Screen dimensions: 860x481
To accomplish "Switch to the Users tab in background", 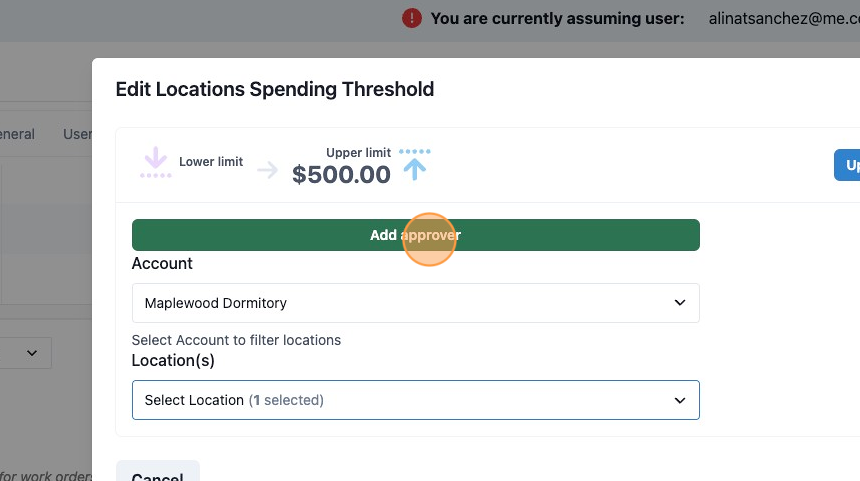I will [x=77, y=134].
